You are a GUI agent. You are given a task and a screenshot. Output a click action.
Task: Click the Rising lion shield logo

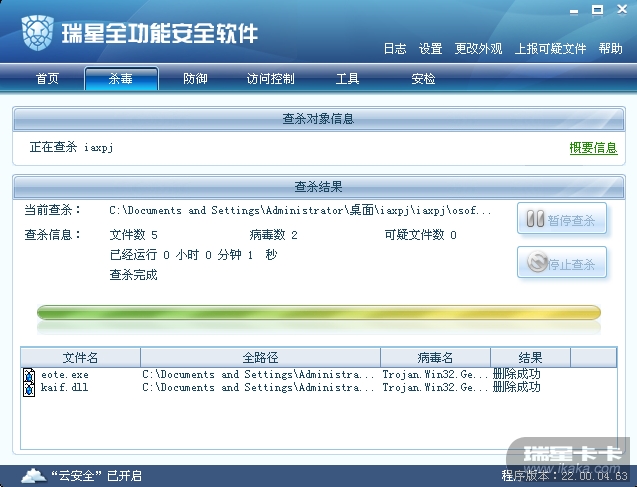tap(37, 32)
